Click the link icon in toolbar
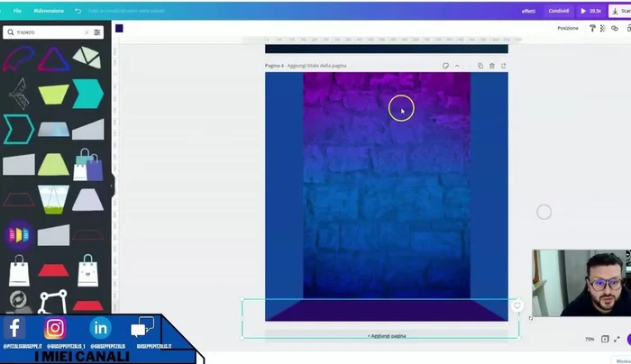 coord(615,28)
